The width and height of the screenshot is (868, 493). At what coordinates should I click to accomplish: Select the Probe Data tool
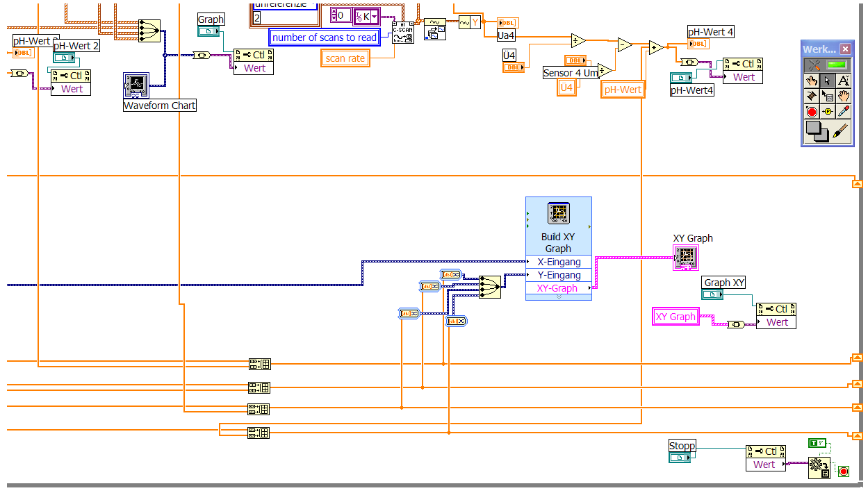pos(828,112)
